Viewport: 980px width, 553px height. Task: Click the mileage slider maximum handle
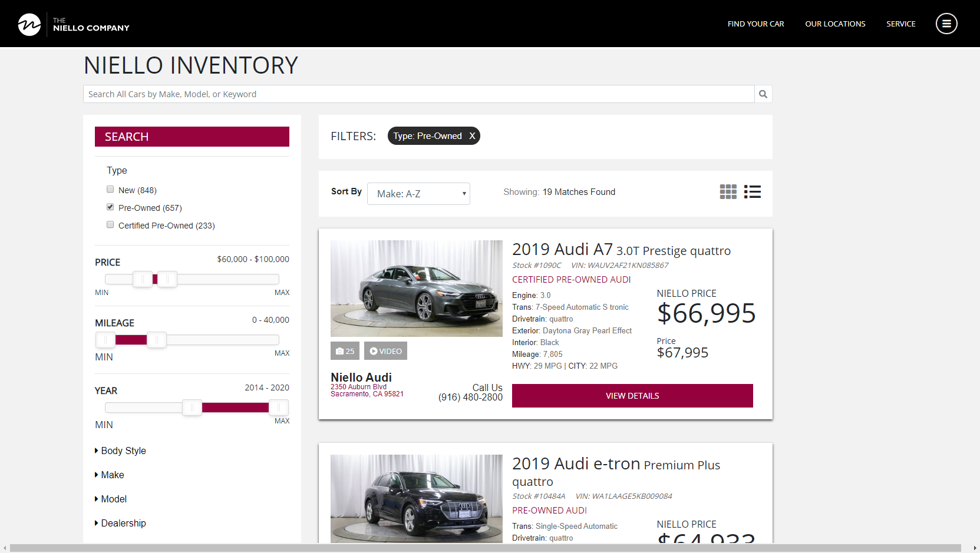[x=157, y=340]
